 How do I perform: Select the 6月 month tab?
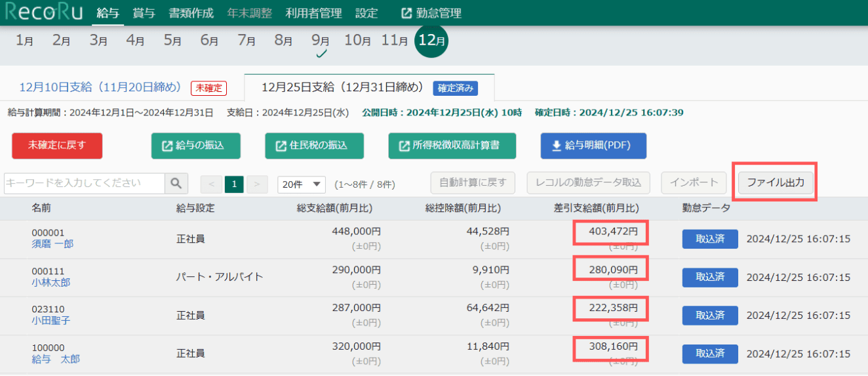[x=209, y=40]
